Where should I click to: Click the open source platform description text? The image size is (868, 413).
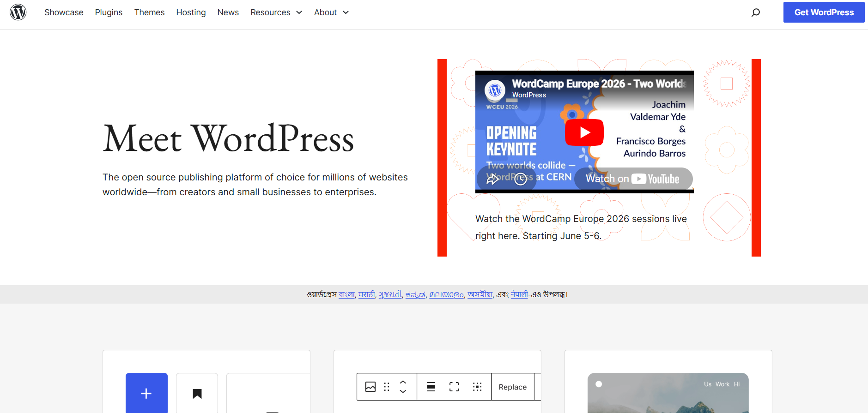pos(255,185)
